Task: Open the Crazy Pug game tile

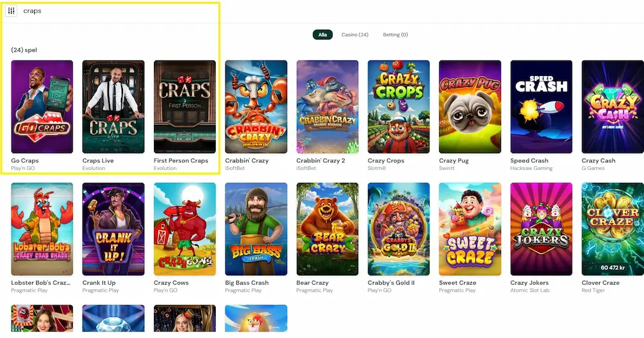Action: 470,107
